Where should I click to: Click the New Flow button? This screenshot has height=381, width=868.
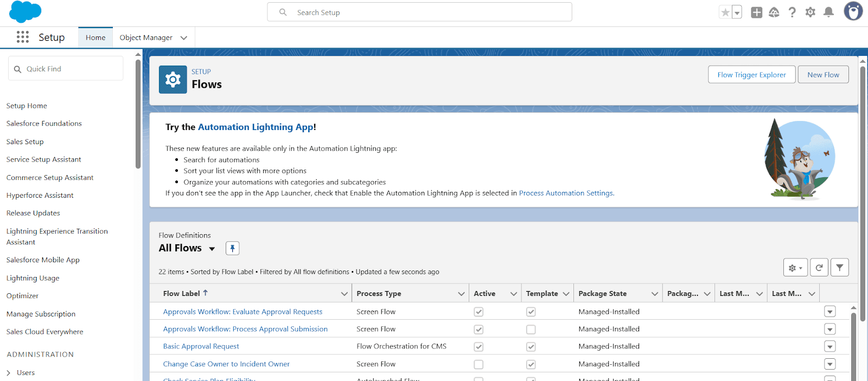pos(823,75)
